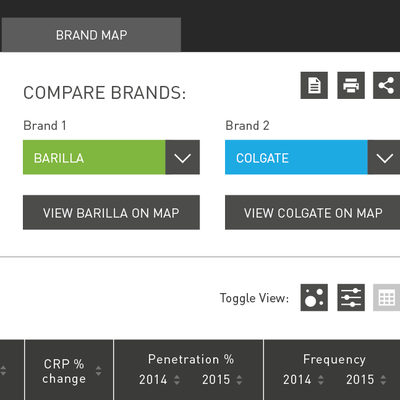
Task: Open the Brand 1 dropdown arrow
Action: [x=183, y=157]
